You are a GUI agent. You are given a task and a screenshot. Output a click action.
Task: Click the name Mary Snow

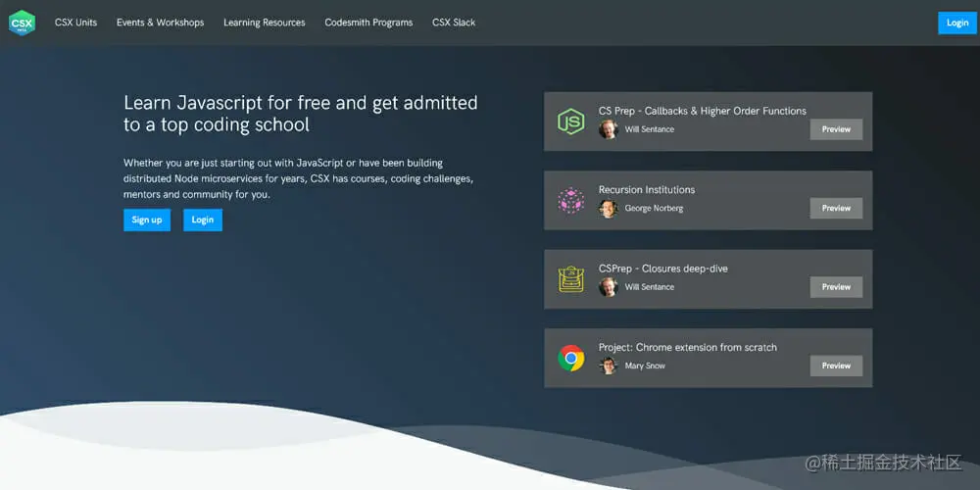click(x=645, y=366)
